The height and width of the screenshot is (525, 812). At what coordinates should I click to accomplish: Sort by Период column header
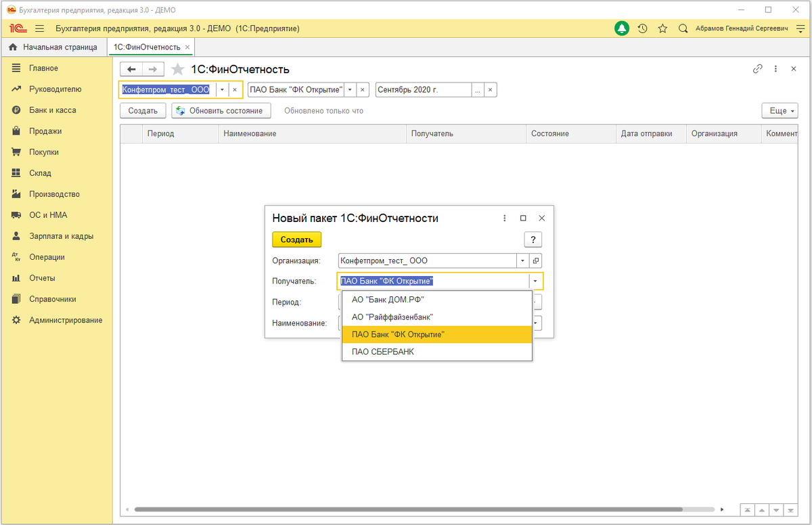pyautogui.click(x=179, y=133)
